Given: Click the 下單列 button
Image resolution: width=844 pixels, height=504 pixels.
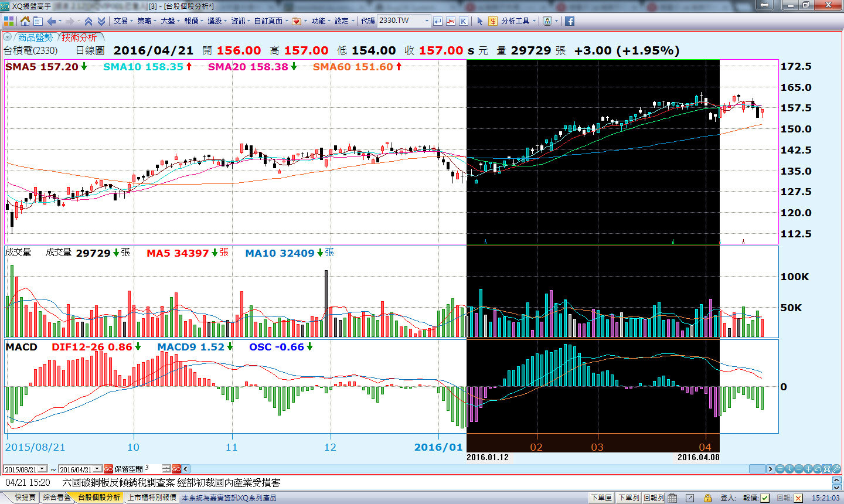Looking at the screenshot, I should [628, 498].
